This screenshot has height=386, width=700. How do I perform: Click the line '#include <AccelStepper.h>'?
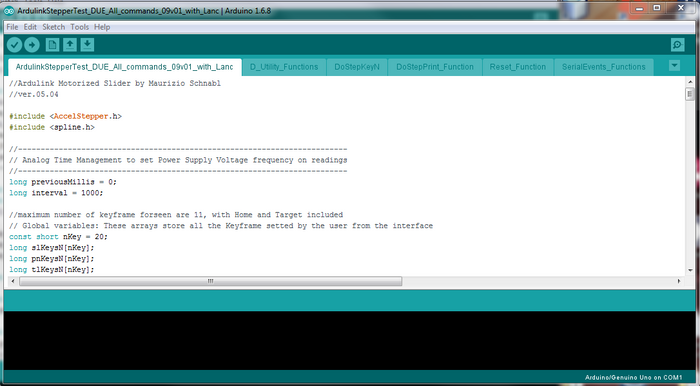coord(66,116)
